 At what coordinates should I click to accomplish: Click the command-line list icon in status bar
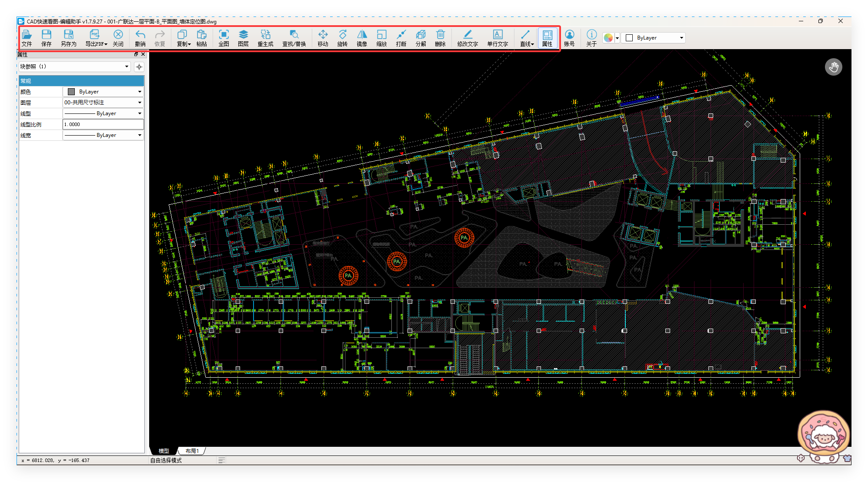tap(222, 460)
